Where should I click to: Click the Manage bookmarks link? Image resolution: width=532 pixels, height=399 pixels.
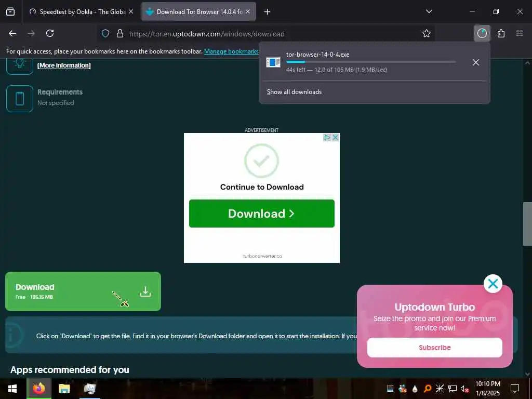pos(231,51)
